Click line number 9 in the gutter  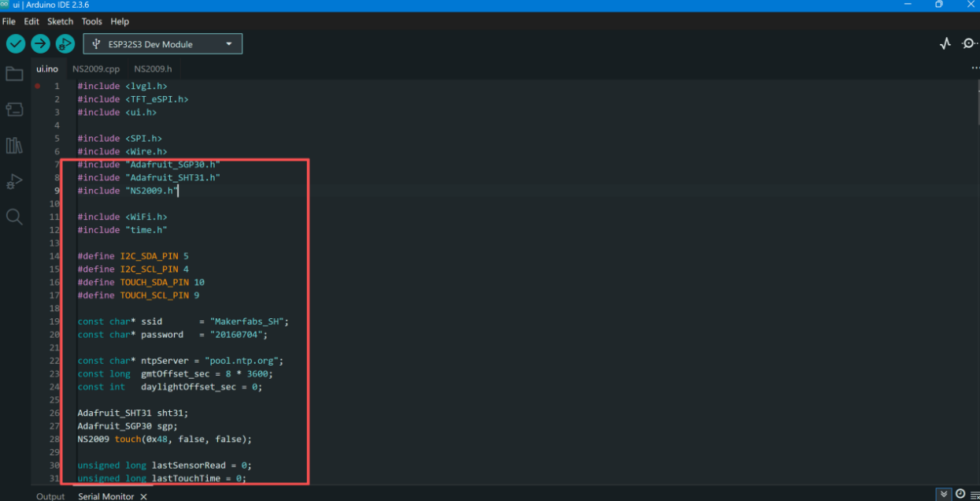click(x=57, y=191)
